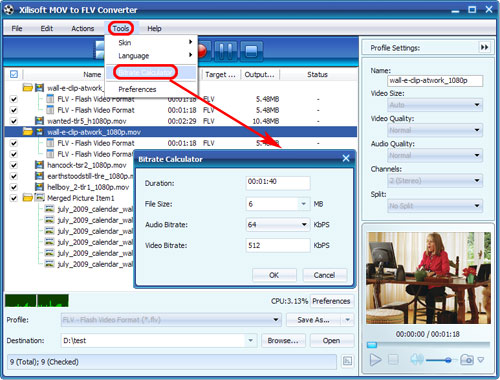Click the film icon of wanted-tlr5_h1080p.mov
Viewport: 500px width, 380px height.
pos(39,121)
